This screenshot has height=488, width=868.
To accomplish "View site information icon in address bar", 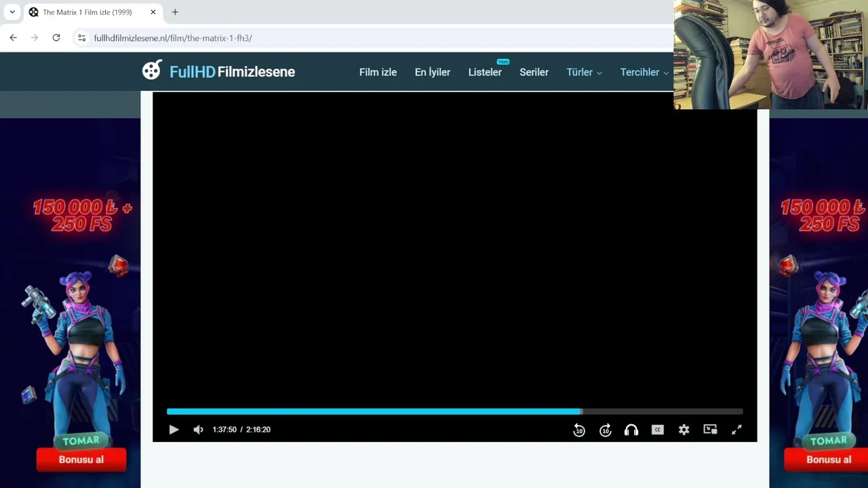I will [82, 38].
